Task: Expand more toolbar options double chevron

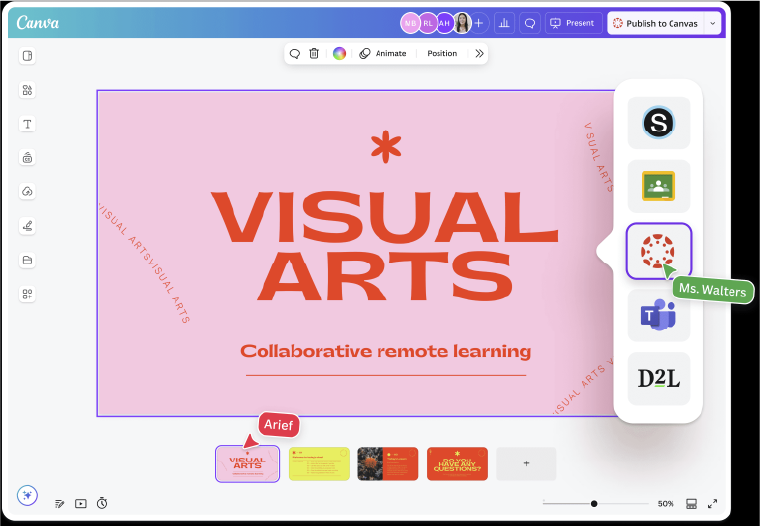Action: [479, 53]
